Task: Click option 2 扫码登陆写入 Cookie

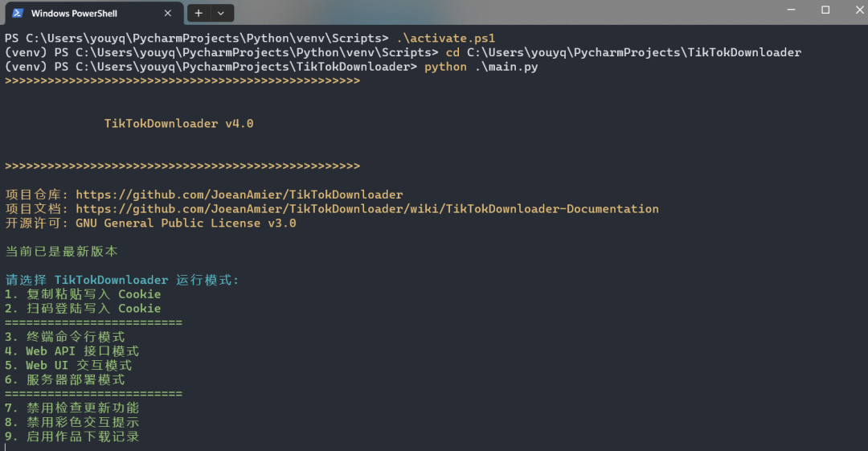Action: click(x=83, y=309)
